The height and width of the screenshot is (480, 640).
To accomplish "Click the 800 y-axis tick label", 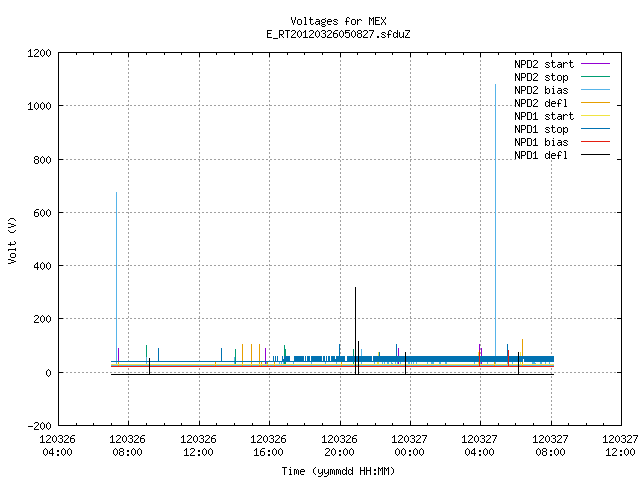I will [x=42, y=160].
